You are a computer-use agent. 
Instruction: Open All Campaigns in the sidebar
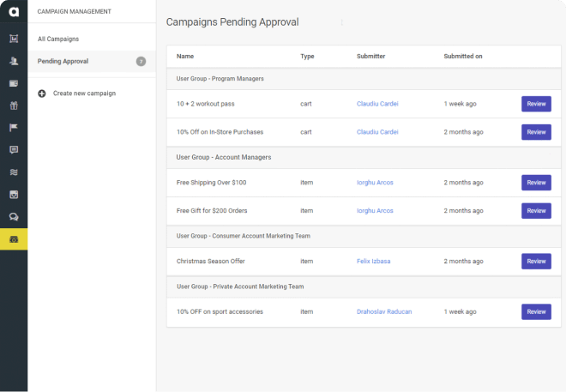pyautogui.click(x=58, y=39)
